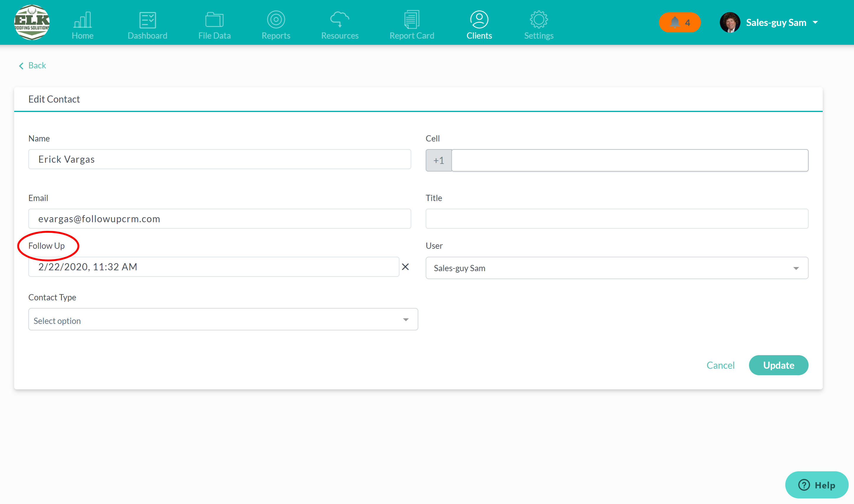This screenshot has width=854, height=504.
Task: Open the Report Card document icon
Action: coord(412,20)
